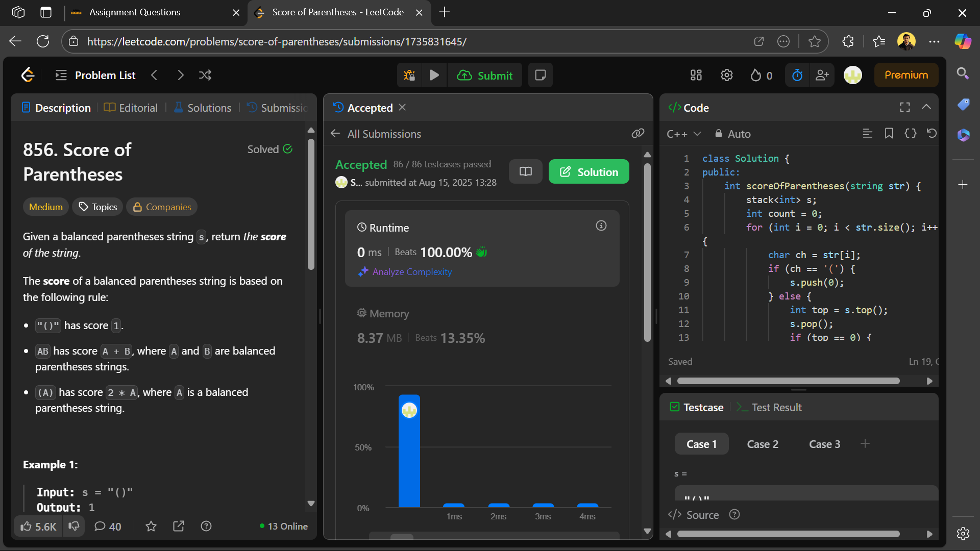This screenshot has width=980, height=551.
Task: Click the code editor horizontal scrollbar
Action: tap(788, 381)
